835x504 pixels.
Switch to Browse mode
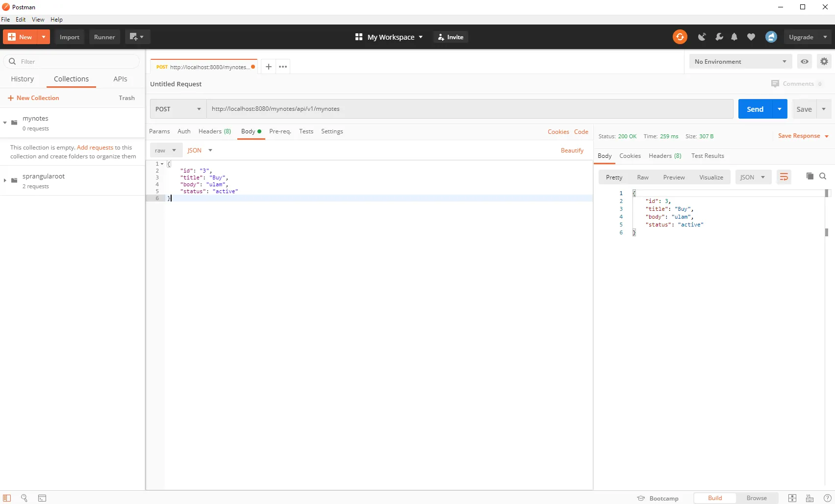click(x=757, y=498)
